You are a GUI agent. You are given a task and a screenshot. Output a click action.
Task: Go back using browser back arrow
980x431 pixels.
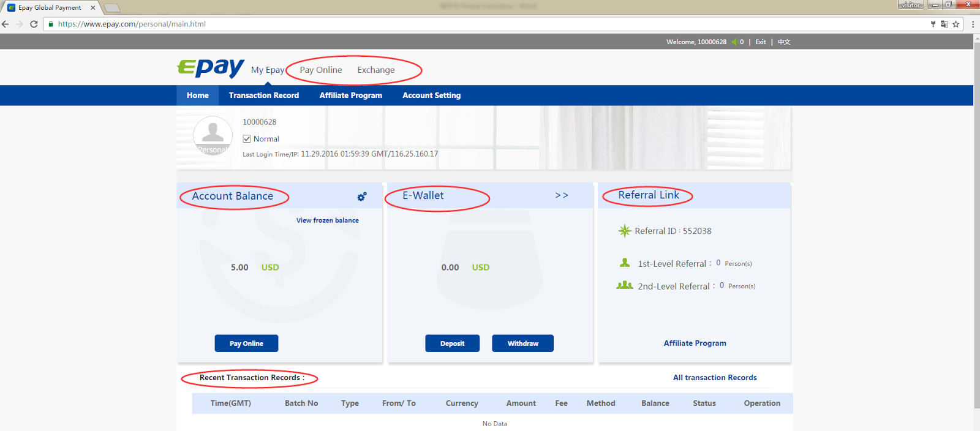pos(6,24)
